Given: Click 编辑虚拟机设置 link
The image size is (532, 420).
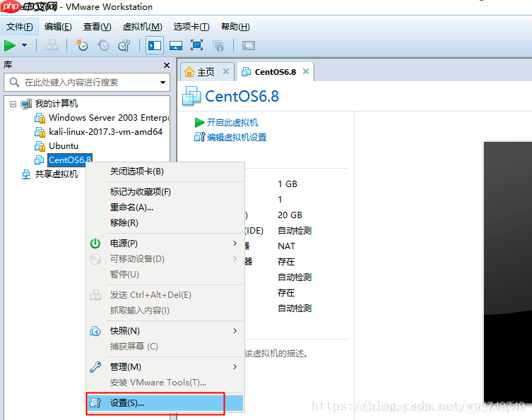Looking at the screenshot, I should (237, 137).
